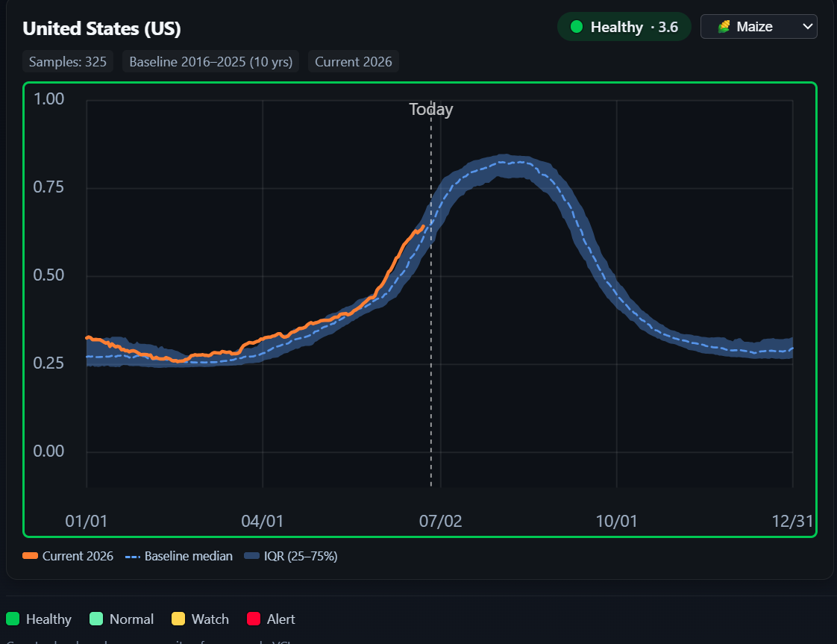Click the corn icon in the crop selector
This screenshot has width=837, height=644.
[724, 27]
